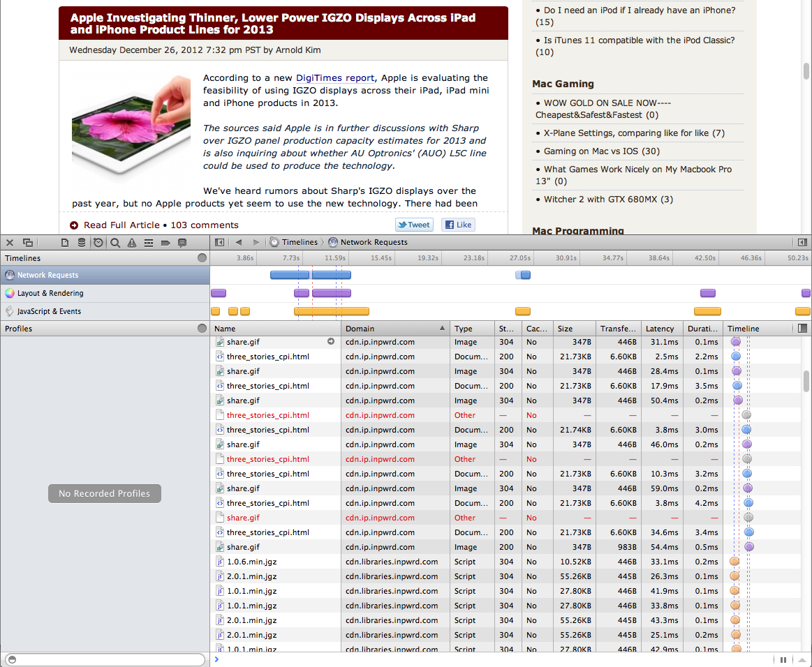812x667 pixels.
Task: Open Read Full Article link
Action: 121,225
